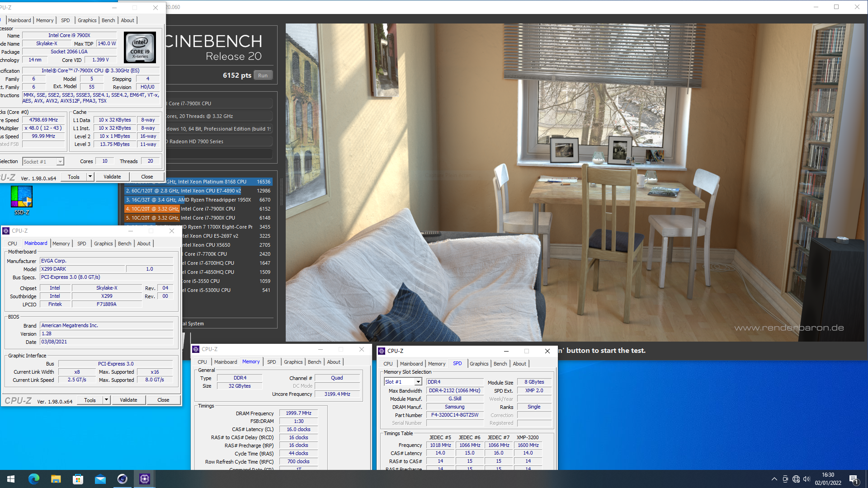
Task: Expand Tools dropdown arrow in Mainboard CPU-Z
Action: [106, 400]
